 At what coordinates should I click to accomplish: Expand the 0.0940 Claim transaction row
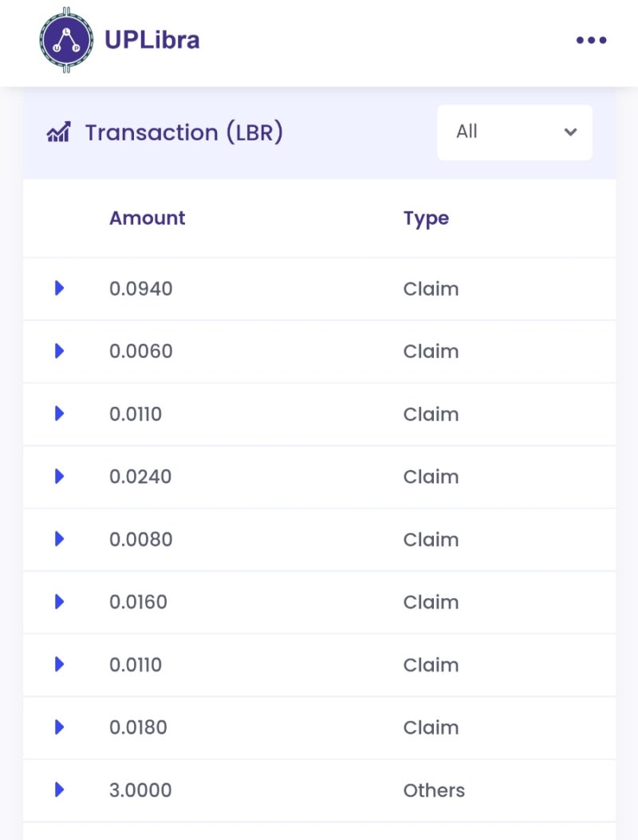point(59,288)
